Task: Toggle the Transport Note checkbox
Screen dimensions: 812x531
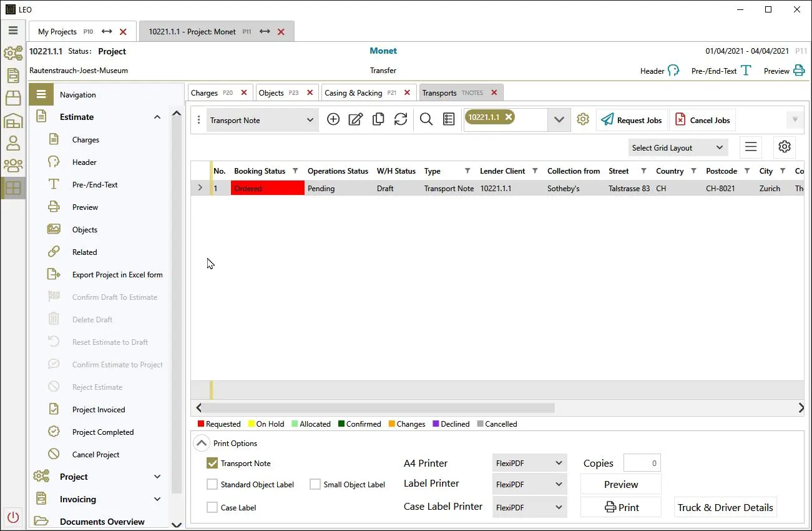Action: pos(212,464)
